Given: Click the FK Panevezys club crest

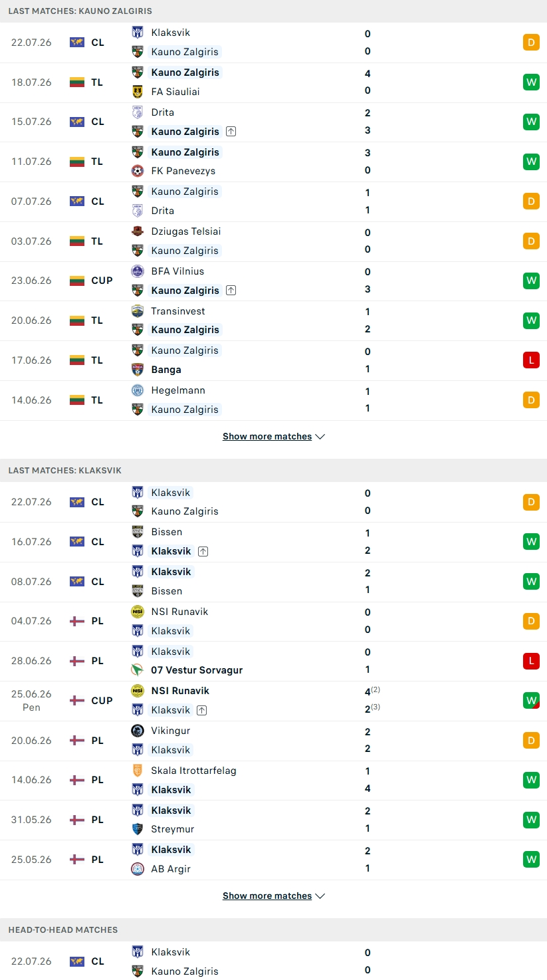Looking at the screenshot, I should point(138,171).
